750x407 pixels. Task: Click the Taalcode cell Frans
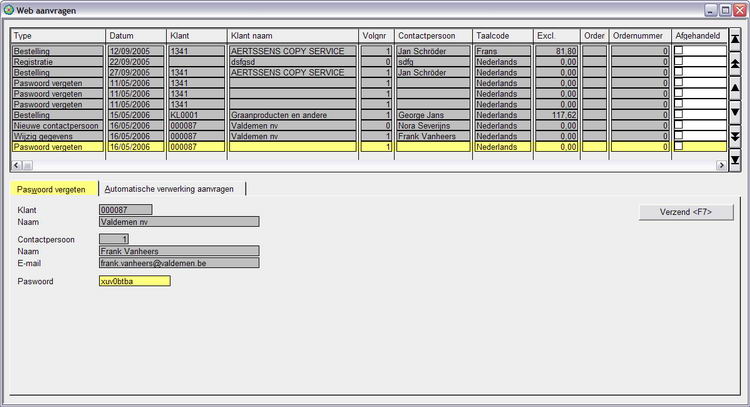tap(503, 51)
